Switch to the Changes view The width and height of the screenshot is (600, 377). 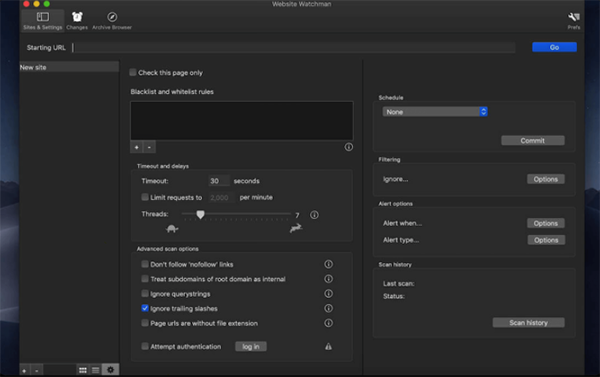tap(77, 21)
